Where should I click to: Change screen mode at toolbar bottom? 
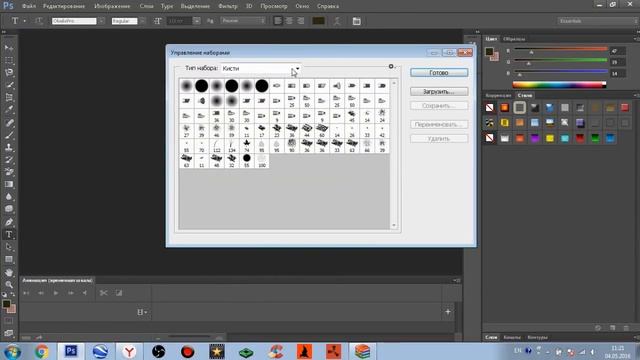tap(9, 333)
